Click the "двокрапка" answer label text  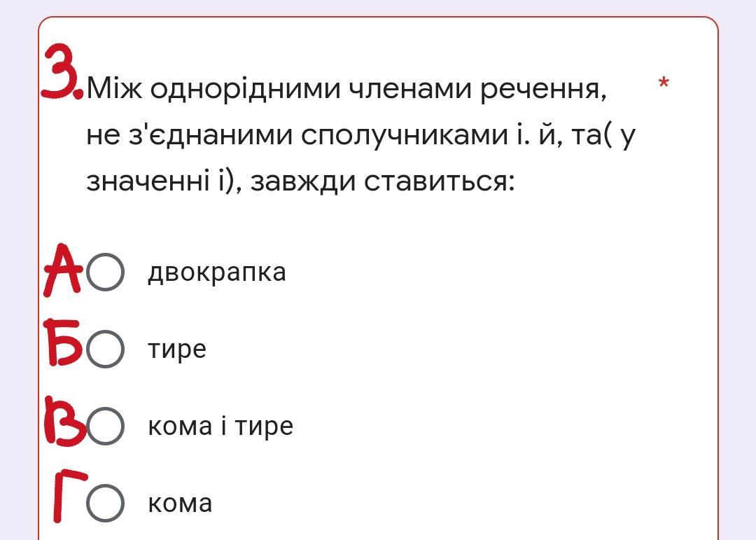click(x=216, y=272)
